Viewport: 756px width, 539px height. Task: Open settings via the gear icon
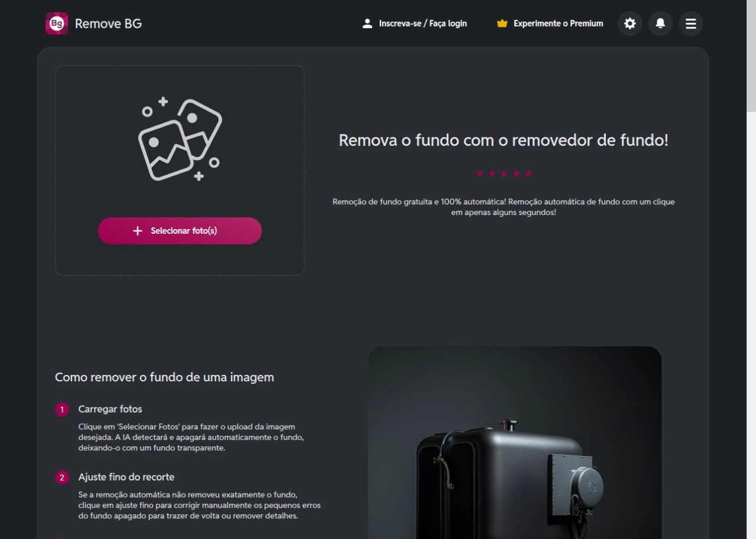(x=630, y=24)
